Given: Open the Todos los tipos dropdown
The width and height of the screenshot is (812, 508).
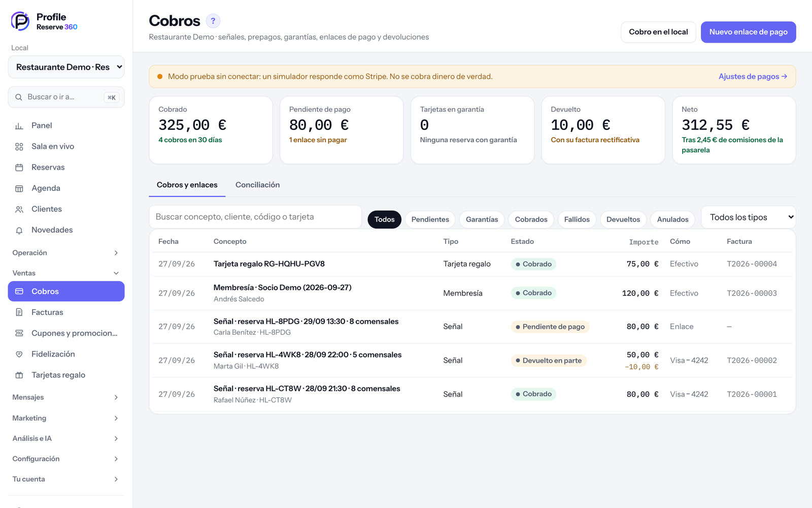Looking at the screenshot, I should (748, 217).
